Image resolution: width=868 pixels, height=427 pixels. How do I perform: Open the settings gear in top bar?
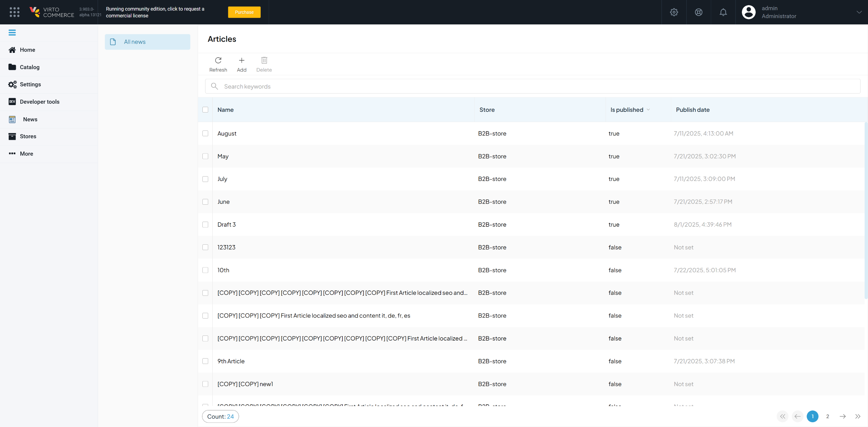coord(674,12)
